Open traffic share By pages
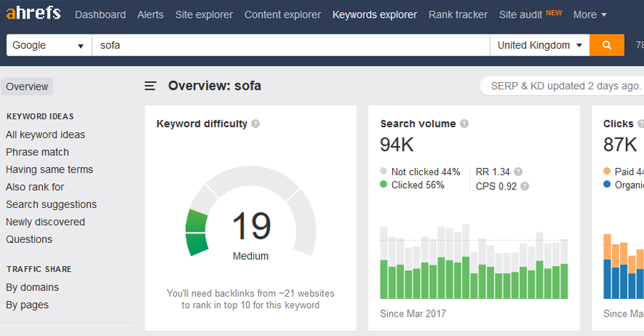This screenshot has width=644, height=336. (27, 305)
